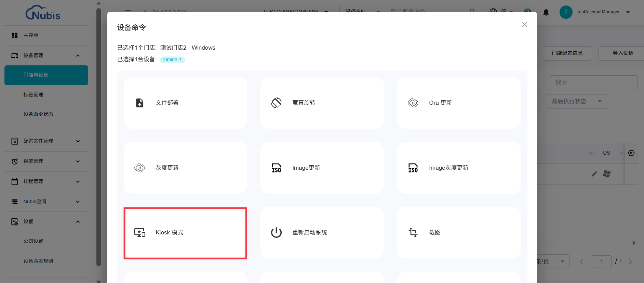The image size is (644, 283).
Task: Click the sidebar vertical scrollbar
Action: (x=98, y=137)
